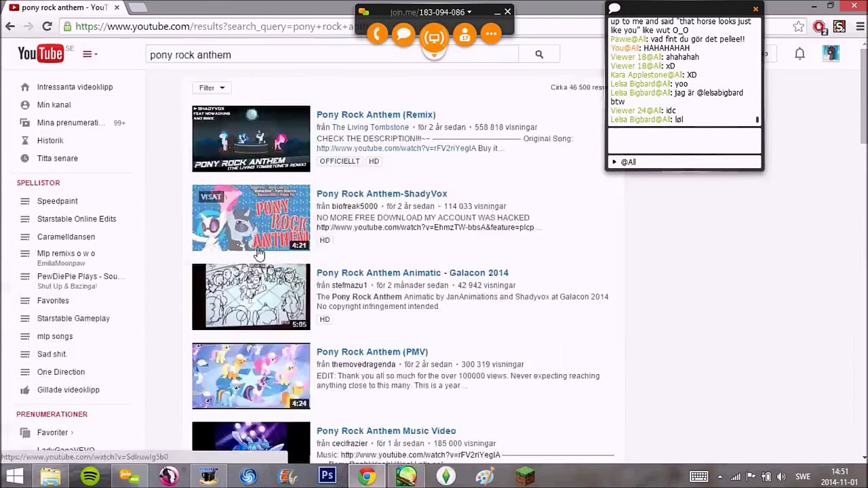Image resolution: width=868 pixels, height=488 pixels.
Task: Open the Mlp remixs o w o playlist
Action: tap(66, 253)
